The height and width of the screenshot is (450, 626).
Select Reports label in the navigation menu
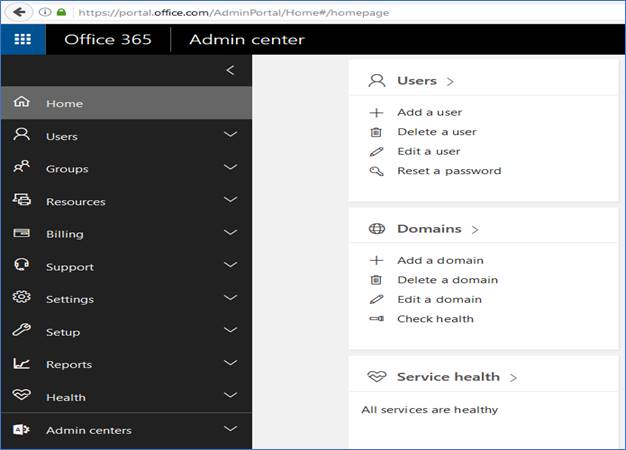point(69,365)
